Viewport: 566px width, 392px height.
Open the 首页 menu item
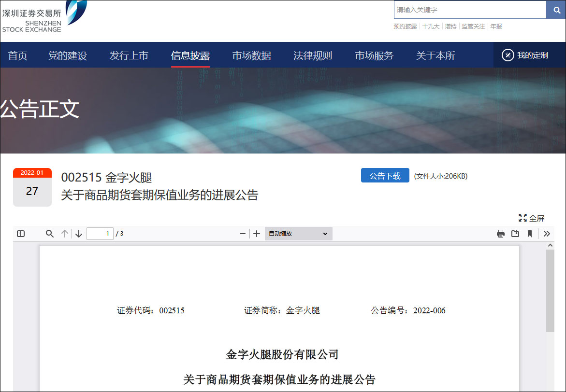18,56
